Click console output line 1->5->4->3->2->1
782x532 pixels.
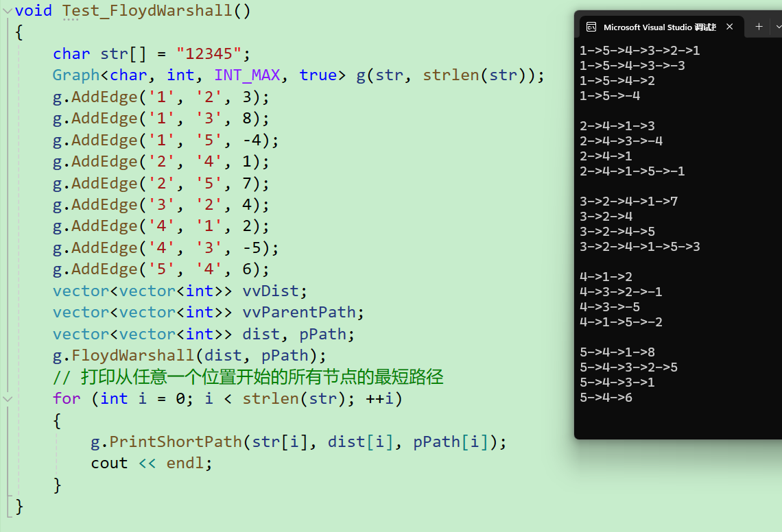pyautogui.click(x=639, y=50)
